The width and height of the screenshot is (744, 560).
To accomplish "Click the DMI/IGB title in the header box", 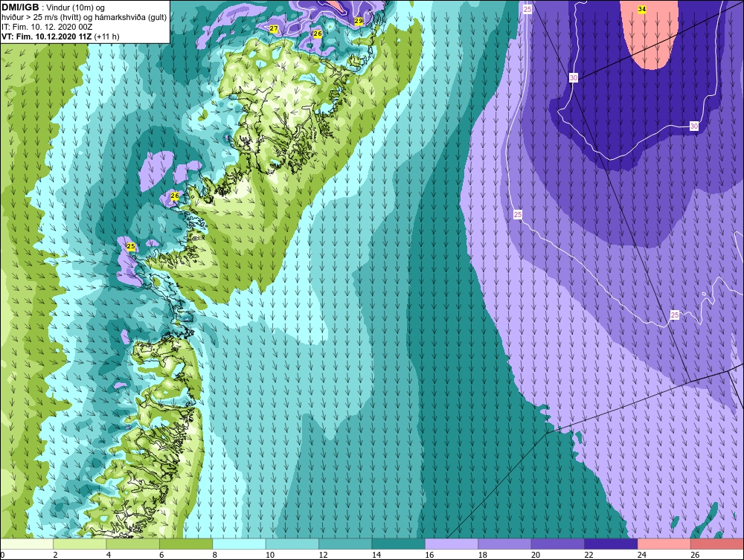I will click(x=20, y=7).
